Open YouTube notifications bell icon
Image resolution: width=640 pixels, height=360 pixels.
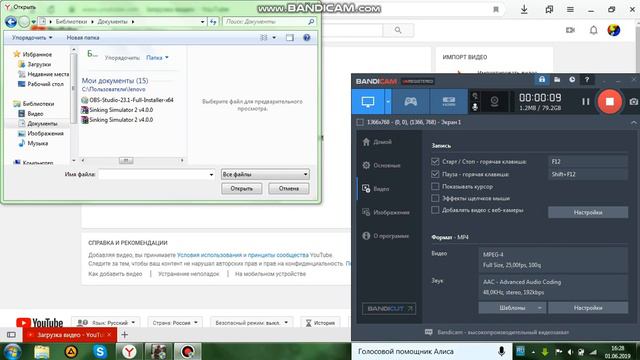point(593,30)
